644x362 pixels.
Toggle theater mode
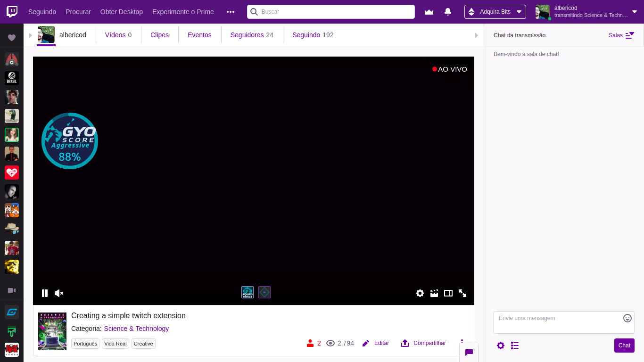(448, 293)
